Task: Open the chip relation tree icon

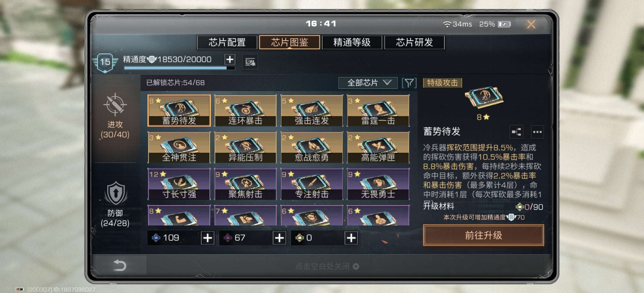Action: 516,132
